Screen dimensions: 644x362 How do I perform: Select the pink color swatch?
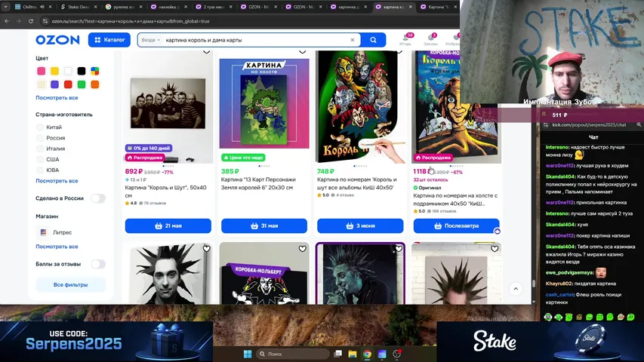[41, 71]
